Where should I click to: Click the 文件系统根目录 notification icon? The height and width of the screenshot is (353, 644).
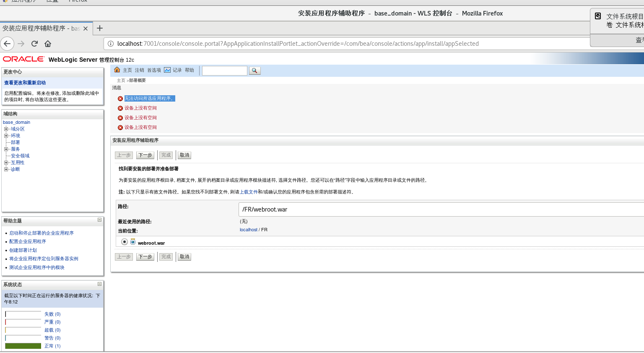coord(598,16)
